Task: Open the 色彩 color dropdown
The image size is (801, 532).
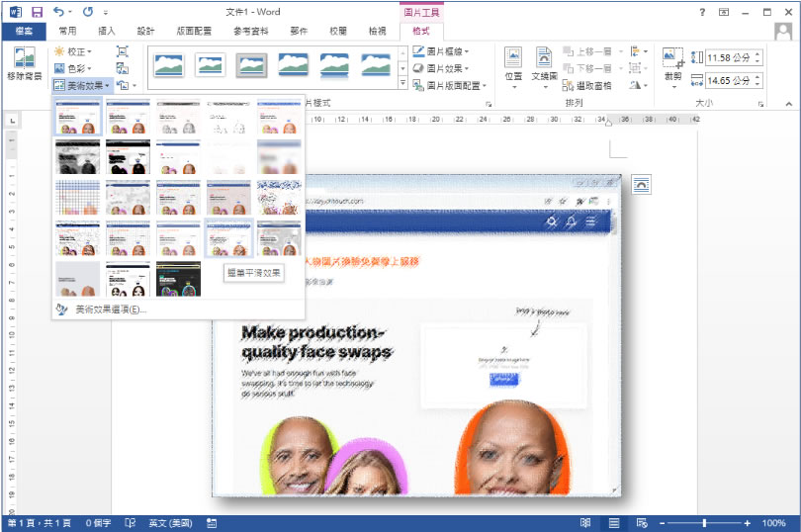Action: (73, 68)
